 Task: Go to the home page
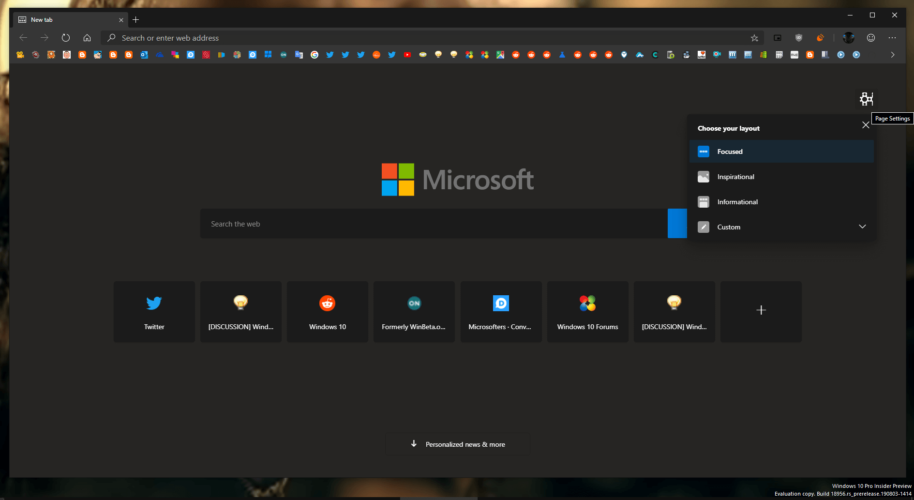pos(87,38)
